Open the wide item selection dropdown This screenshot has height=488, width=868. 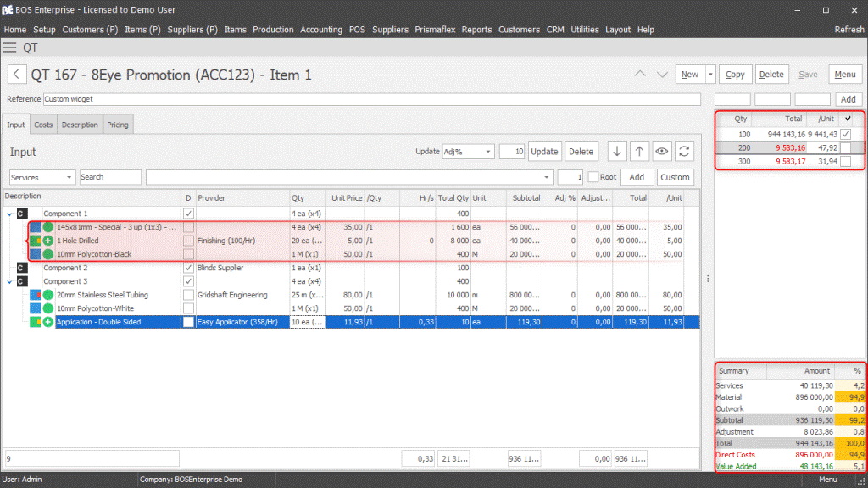(547, 178)
